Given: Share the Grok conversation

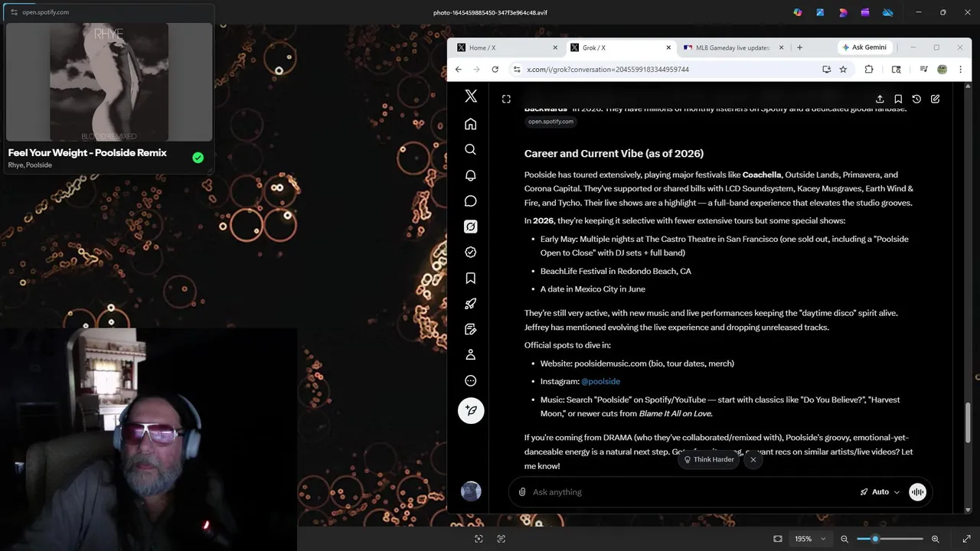Looking at the screenshot, I should click(880, 99).
